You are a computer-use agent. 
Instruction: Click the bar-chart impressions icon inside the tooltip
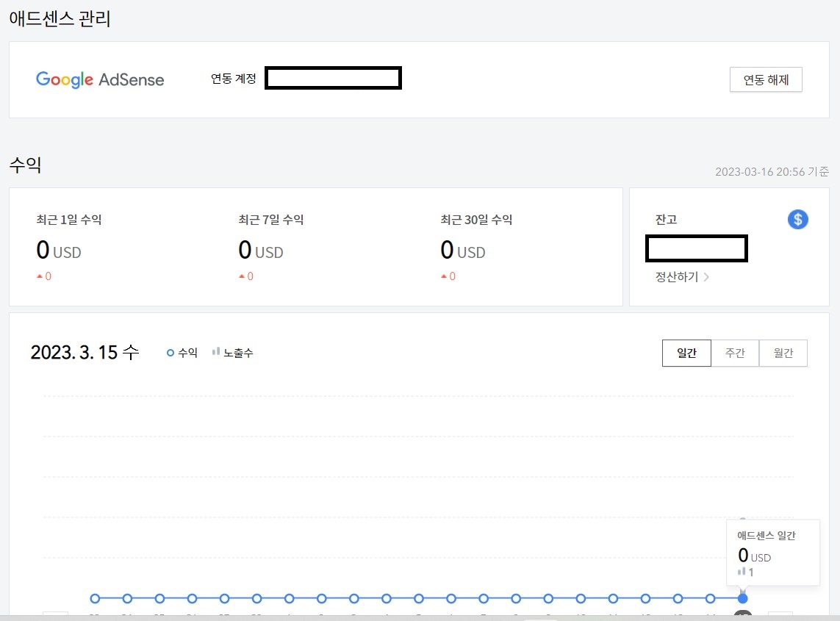[742, 572]
